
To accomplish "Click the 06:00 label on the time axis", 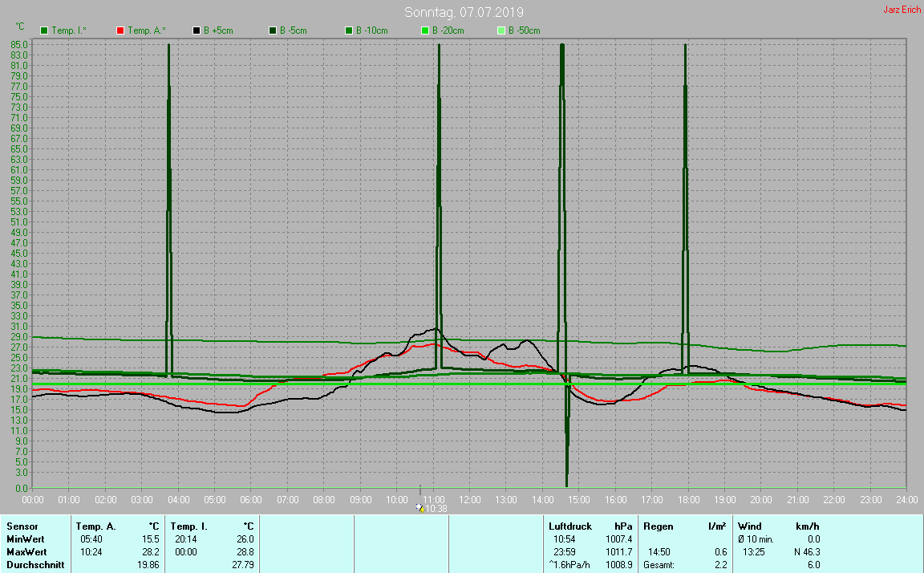I will click(x=251, y=500).
